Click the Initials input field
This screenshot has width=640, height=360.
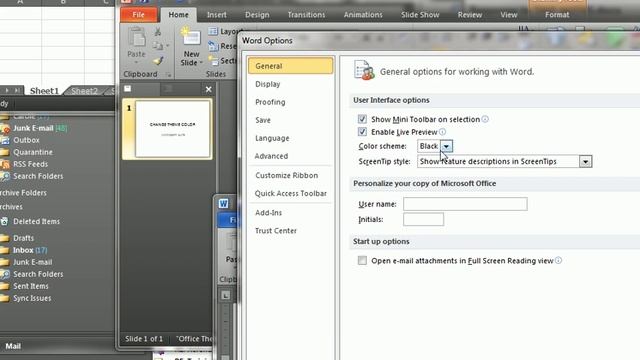pyautogui.click(x=423, y=219)
